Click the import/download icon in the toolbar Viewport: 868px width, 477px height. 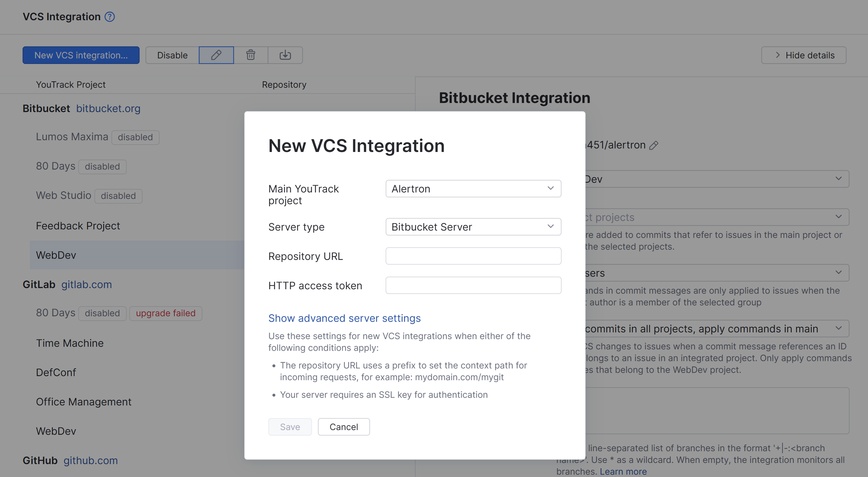285,55
